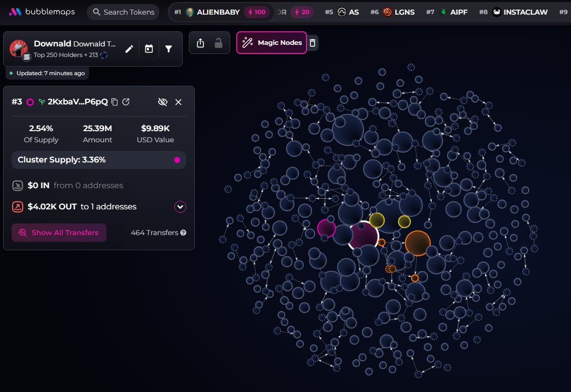Click the magenta cluster color dot
Image resolution: width=571 pixels, height=392 pixels.
pyautogui.click(x=177, y=160)
